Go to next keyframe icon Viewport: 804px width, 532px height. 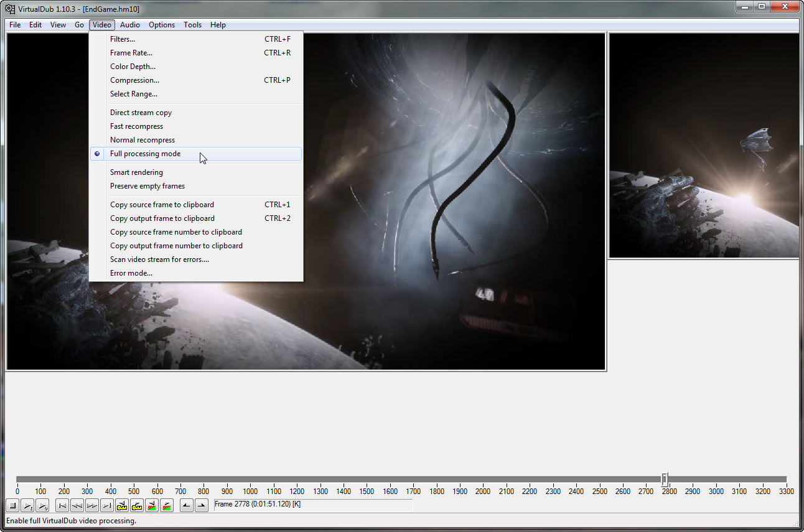coord(137,506)
